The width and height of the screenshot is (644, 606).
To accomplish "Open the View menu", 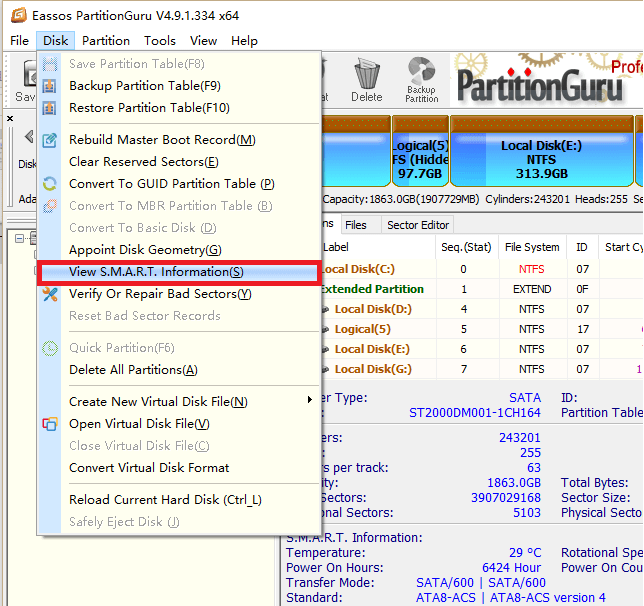I will coord(203,41).
